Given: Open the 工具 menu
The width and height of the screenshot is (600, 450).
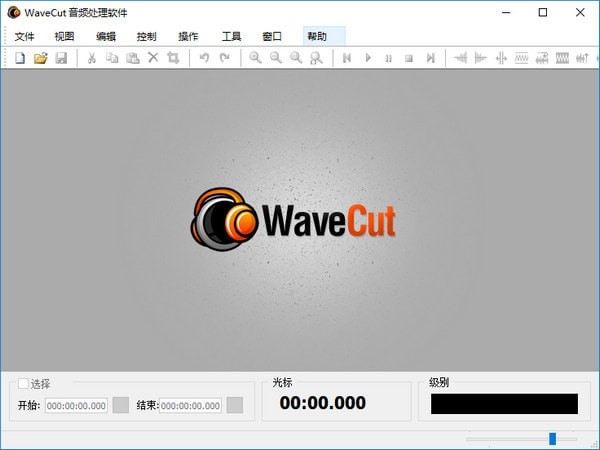Looking at the screenshot, I should pyautogui.click(x=231, y=36).
